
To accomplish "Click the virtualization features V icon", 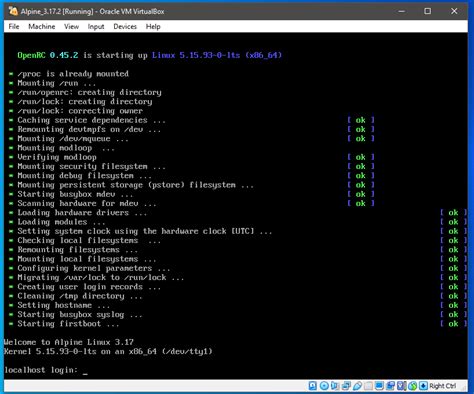I will point(401,386).
